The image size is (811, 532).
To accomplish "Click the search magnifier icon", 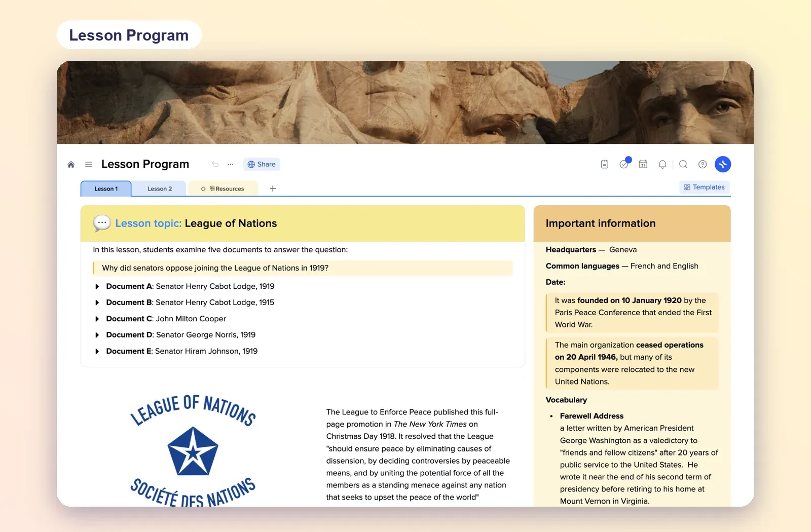I will (683, 164).
